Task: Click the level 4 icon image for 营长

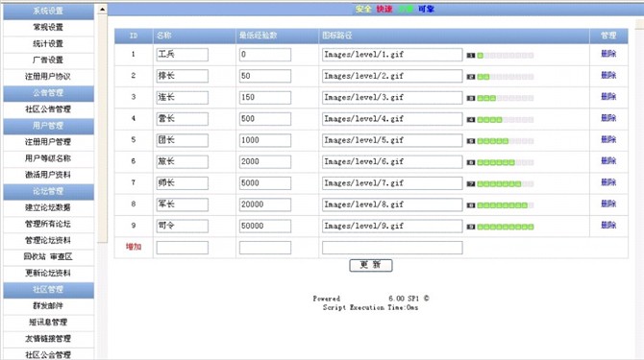Action: pyautogui.click(x=500, y=120)
